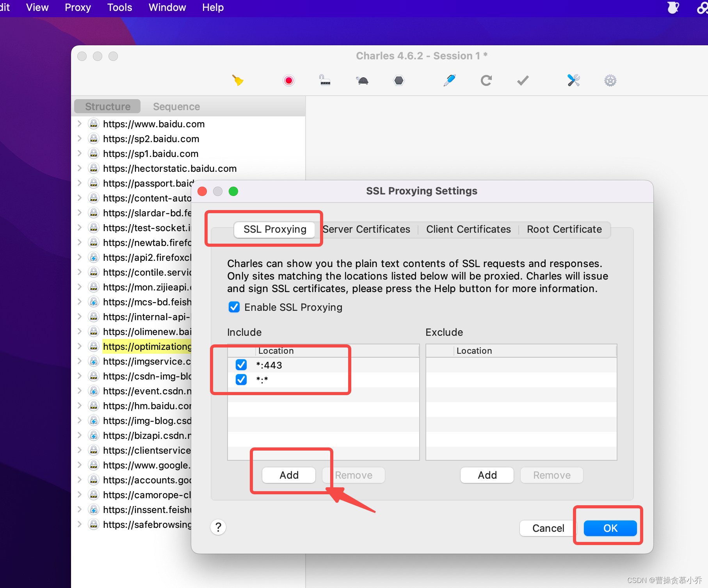Select the https://olimenew.bai host row

pyautogui.click(x=147, y=331)
